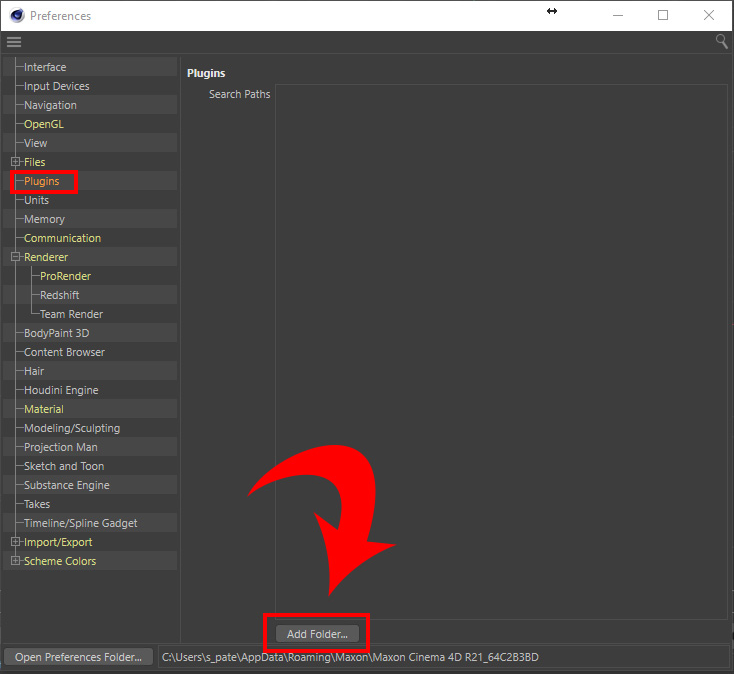Click the Add Folder button
Screen dimensions: 734x674
pyautogui.click(x=317, y=634)
